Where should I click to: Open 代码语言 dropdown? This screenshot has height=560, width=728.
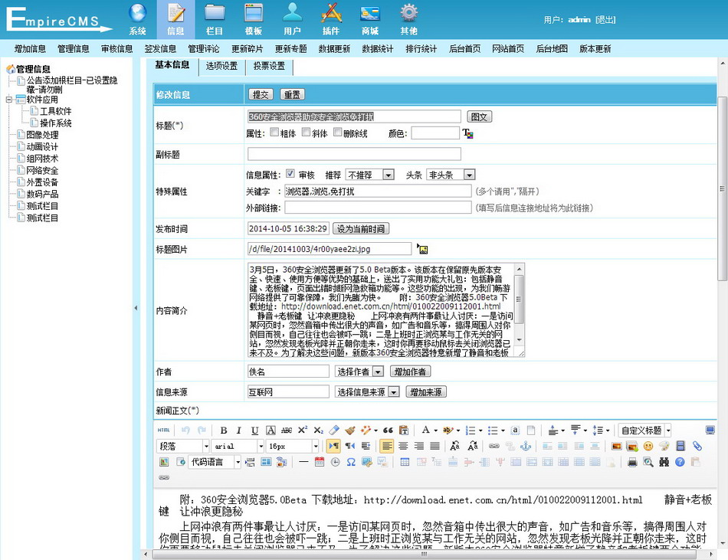tap(215, 462)
